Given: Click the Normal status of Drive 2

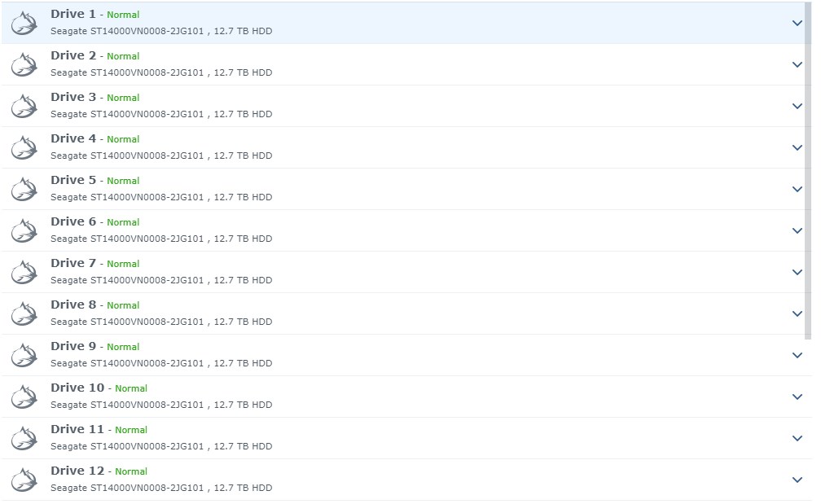Looking at the screenshot, I should click(x=123, y=56).
